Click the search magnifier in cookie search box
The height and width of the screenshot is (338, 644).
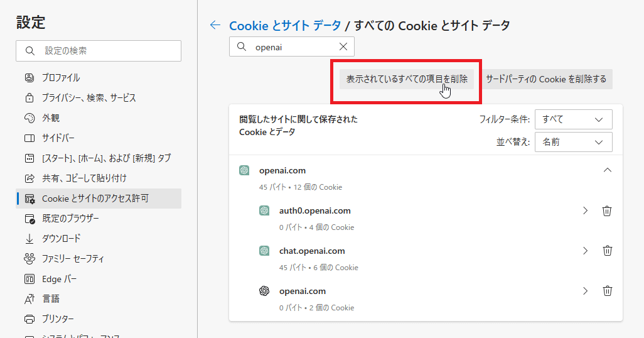pyautogui.click(x=242, y=46)
